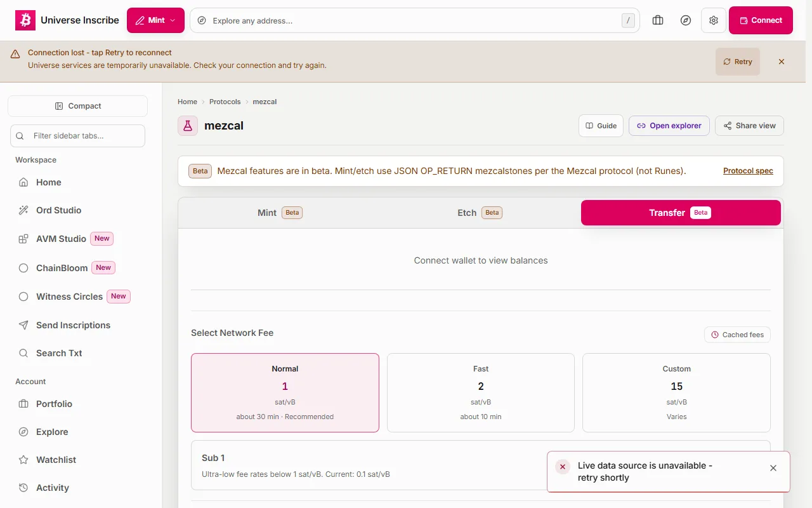The image size is (812, 508).
Task: Open Explore in the sidebar
Action: coord(77,432)
